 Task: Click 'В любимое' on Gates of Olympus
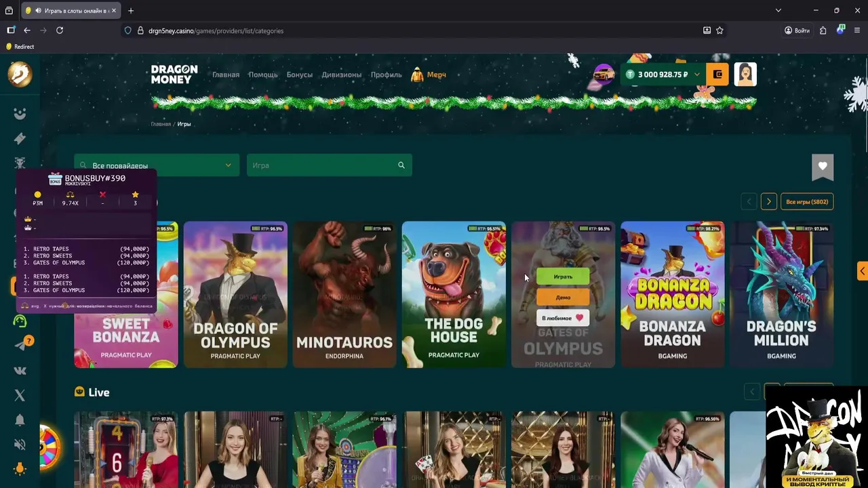tap(563, 317)
